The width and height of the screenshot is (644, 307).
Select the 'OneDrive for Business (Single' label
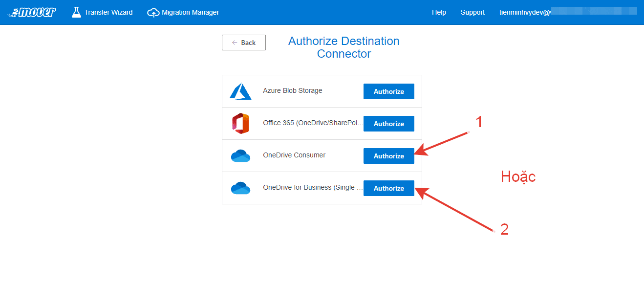click(x=313, y=187)
